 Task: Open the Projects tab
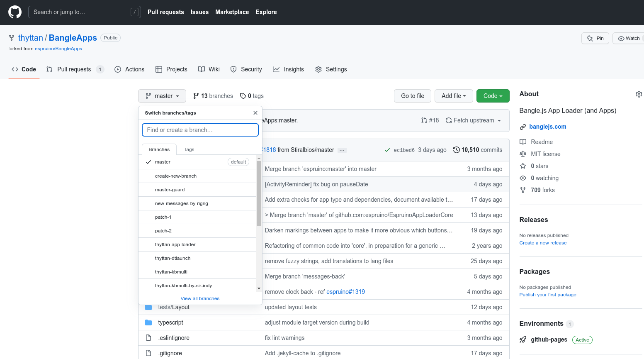pyautogui.click(x=171, y=69)
